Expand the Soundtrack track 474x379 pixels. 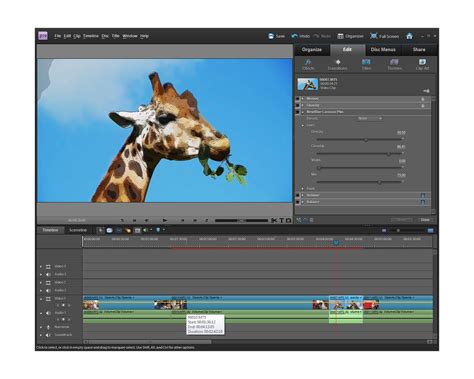41,335
